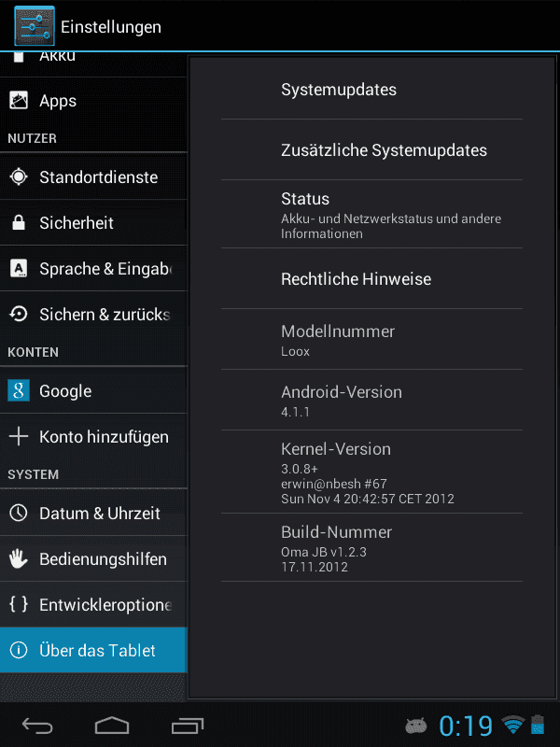Viewport: 560px width, 747px height.
Task: Tap the back navigation button
Action: [x=37, y=726]
